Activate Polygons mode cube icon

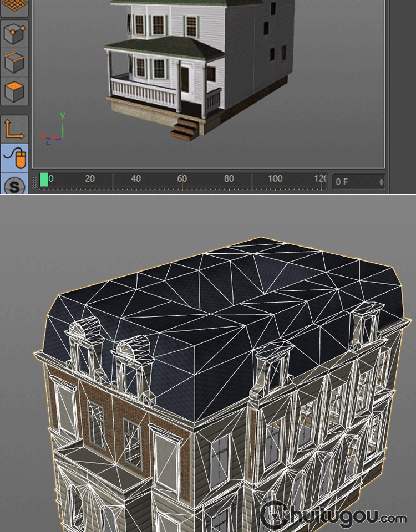pyautogui.click(x=14, y=90)
